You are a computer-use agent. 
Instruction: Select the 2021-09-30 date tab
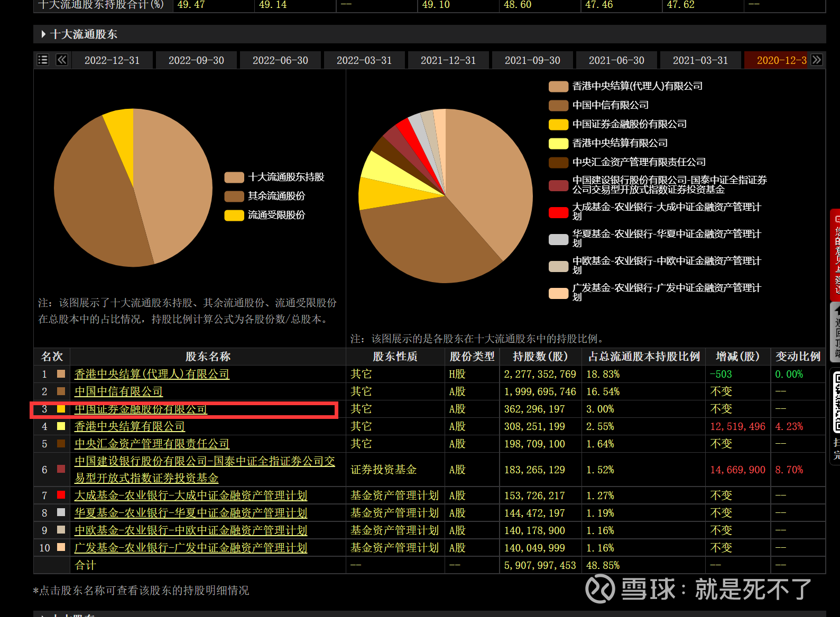[x=532, y=60]
